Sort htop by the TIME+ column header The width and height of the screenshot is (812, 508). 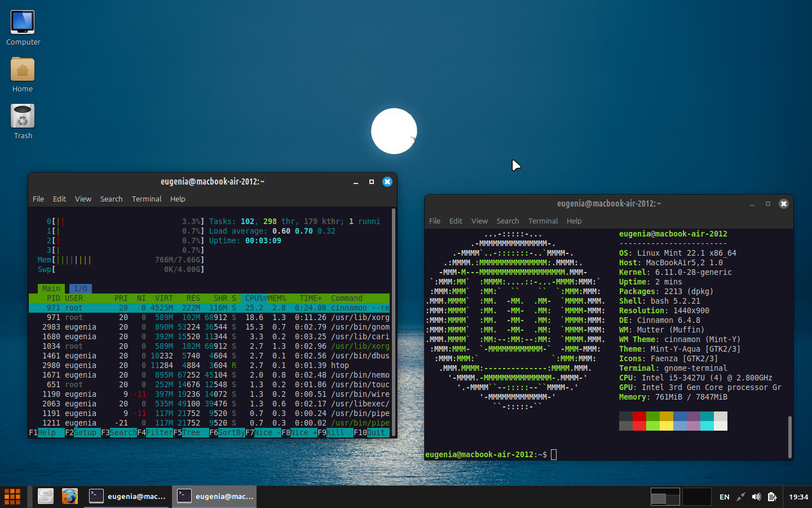pos(311,298)
